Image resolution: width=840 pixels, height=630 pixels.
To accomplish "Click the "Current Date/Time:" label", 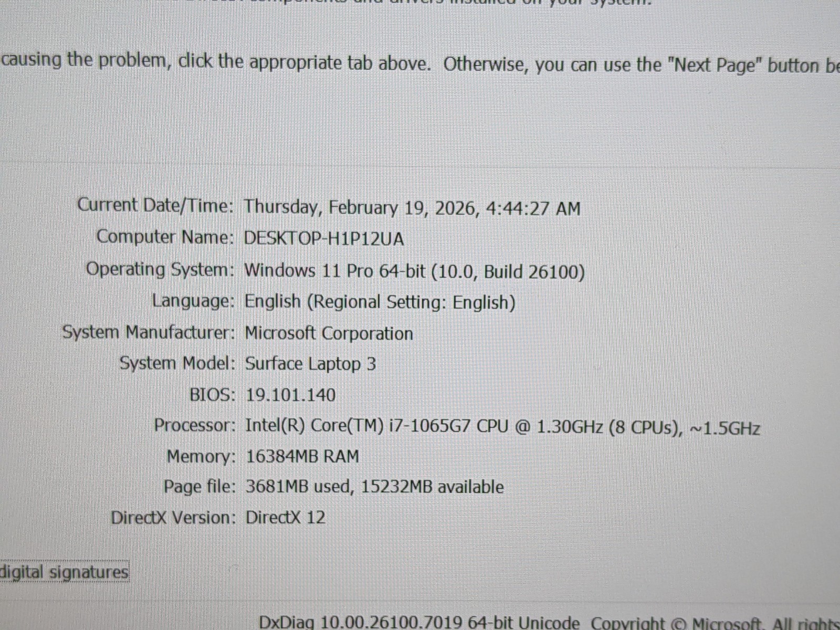I will click(x=155, y=205).
